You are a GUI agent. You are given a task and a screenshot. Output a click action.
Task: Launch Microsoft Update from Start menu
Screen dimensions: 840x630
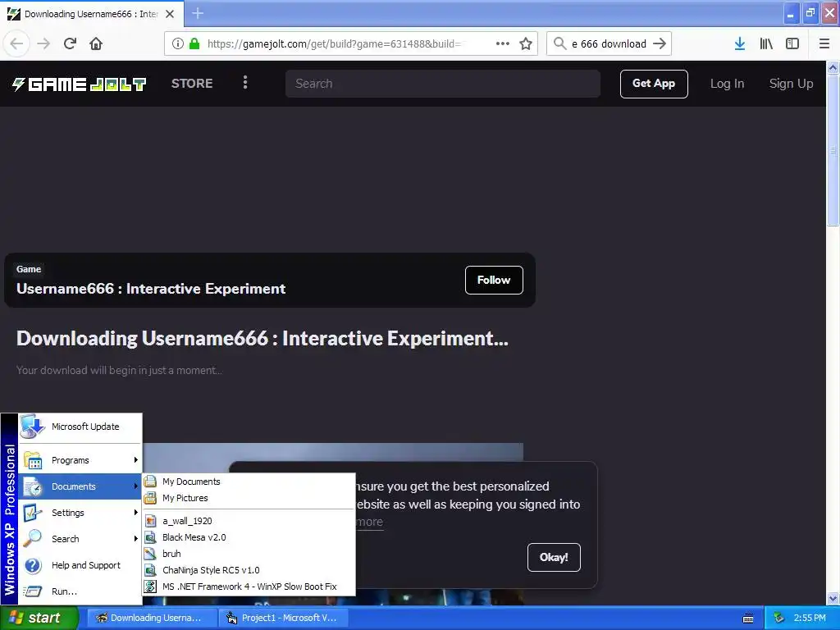[80, 427]
